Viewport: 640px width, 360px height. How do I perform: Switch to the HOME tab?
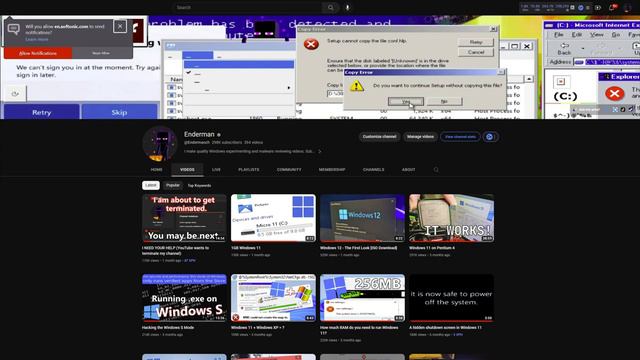tap(156, 169)
